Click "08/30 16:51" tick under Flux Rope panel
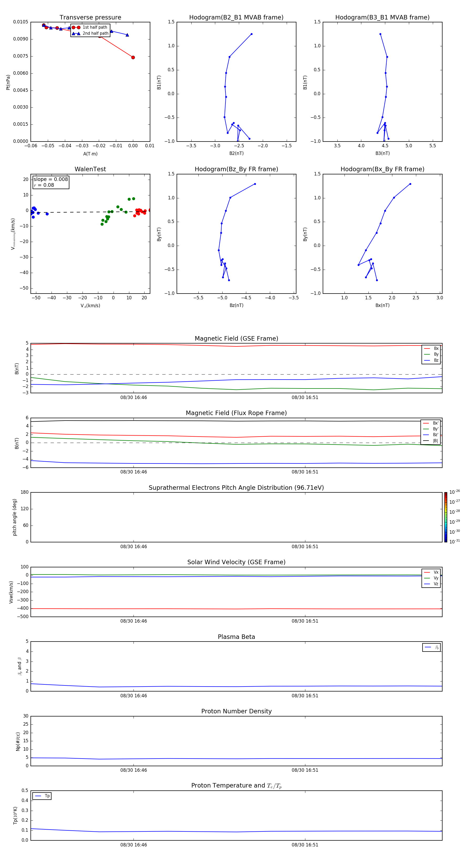 point(305,472)
